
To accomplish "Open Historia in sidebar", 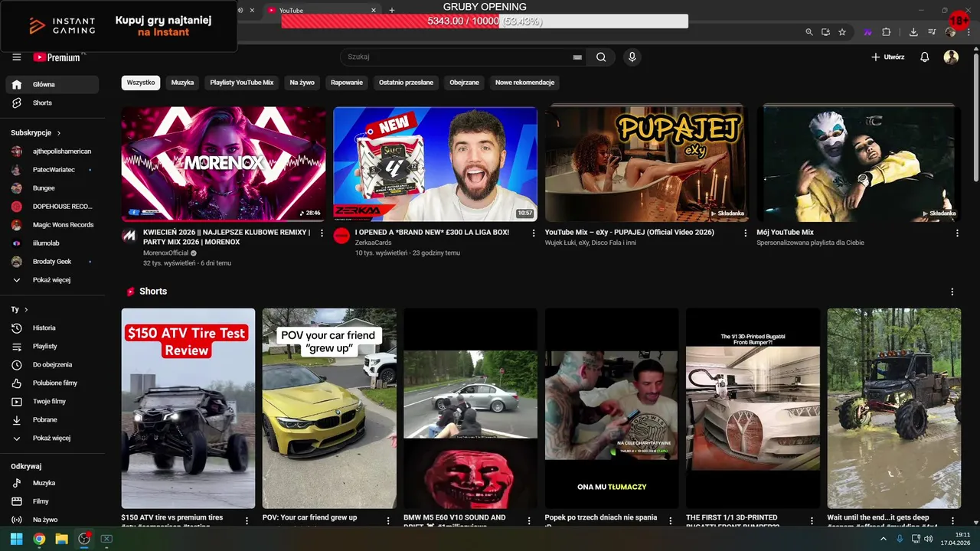I will click(52, 328).
